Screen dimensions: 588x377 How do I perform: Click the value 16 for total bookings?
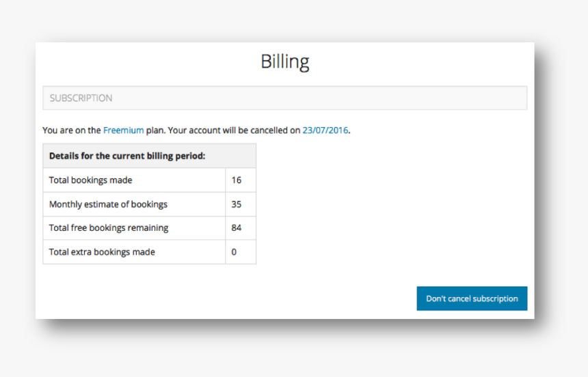[x=237, y=180]
